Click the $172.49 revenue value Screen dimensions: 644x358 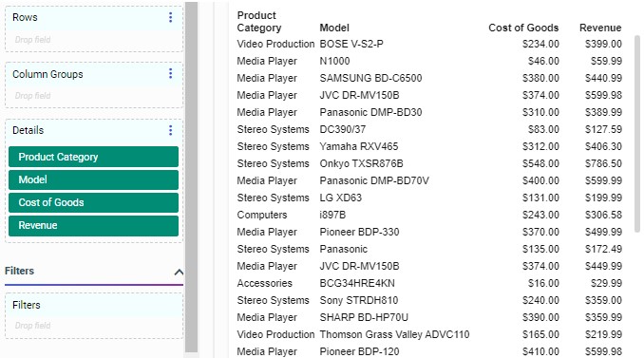point(603,249)
